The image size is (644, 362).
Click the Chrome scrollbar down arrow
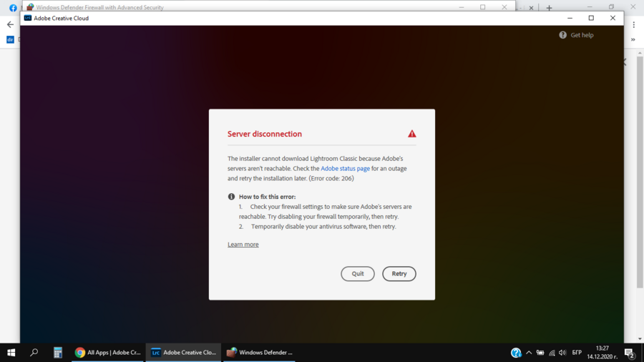(640, 339)
